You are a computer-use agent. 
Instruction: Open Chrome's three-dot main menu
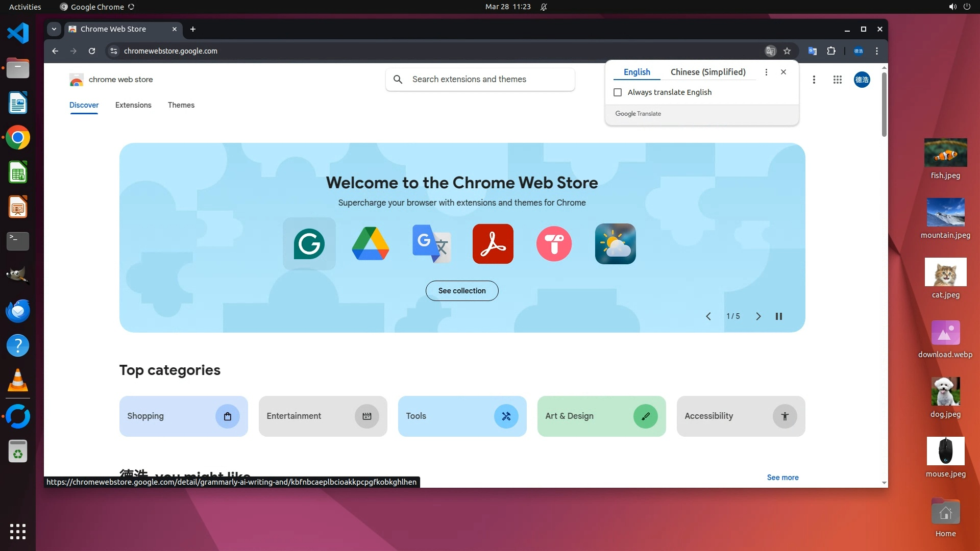pyautogui.click(x=877, y=51)
